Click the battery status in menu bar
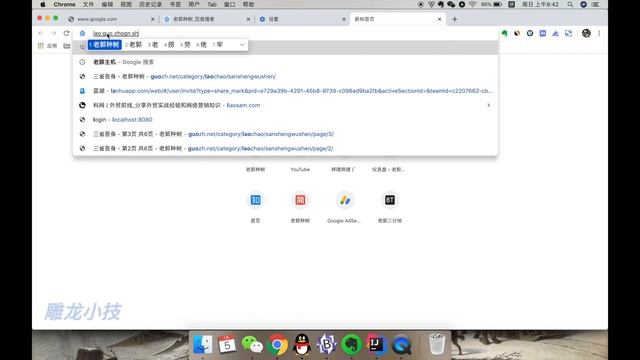Viewport: 640px width, 360px height. point(492,4)
